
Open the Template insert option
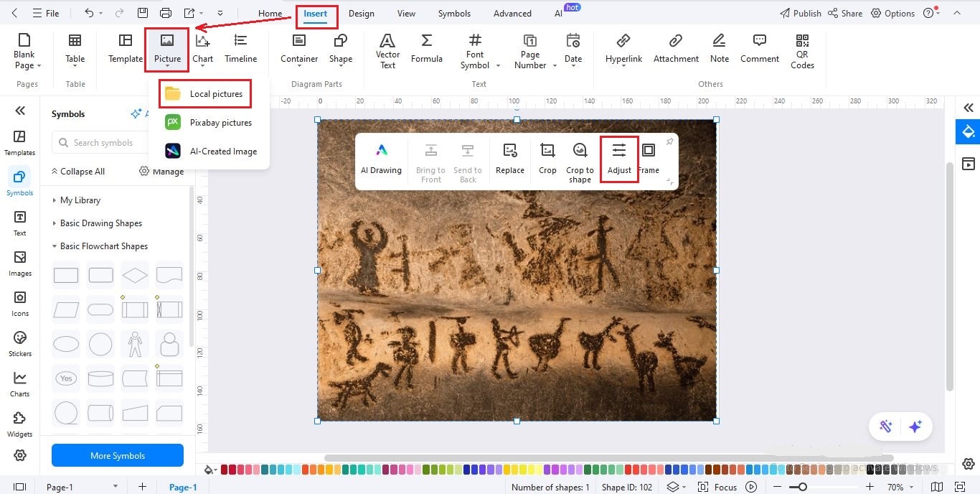coord(126,49)
